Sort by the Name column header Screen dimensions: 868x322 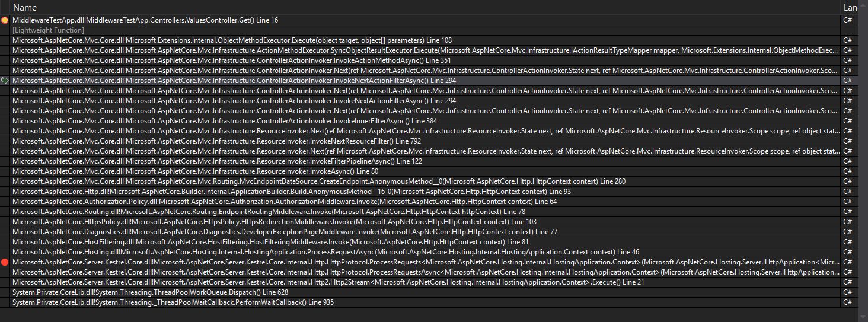pos(24,8)
